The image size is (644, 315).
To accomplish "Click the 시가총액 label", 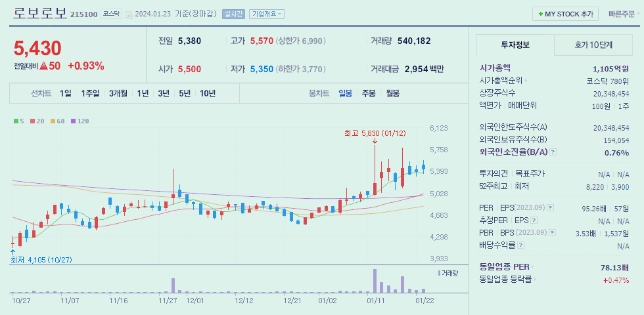I will click(495, 68).
